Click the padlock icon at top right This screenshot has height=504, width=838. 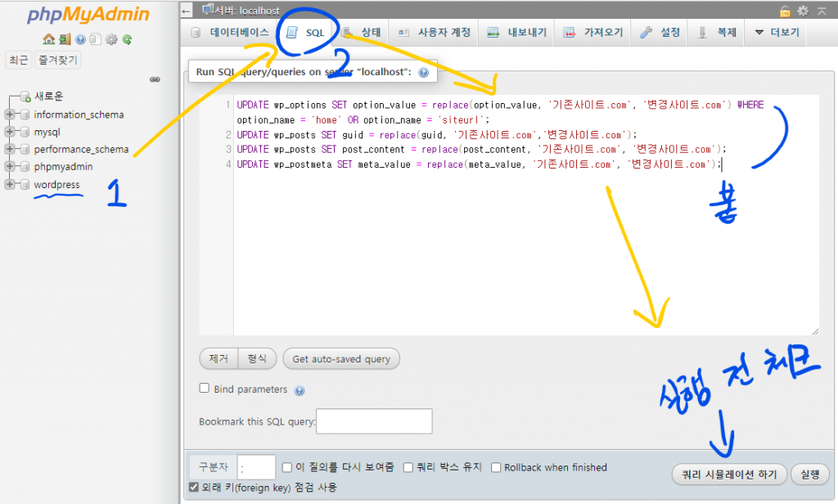pyautogui.click(x=785, y=11)
